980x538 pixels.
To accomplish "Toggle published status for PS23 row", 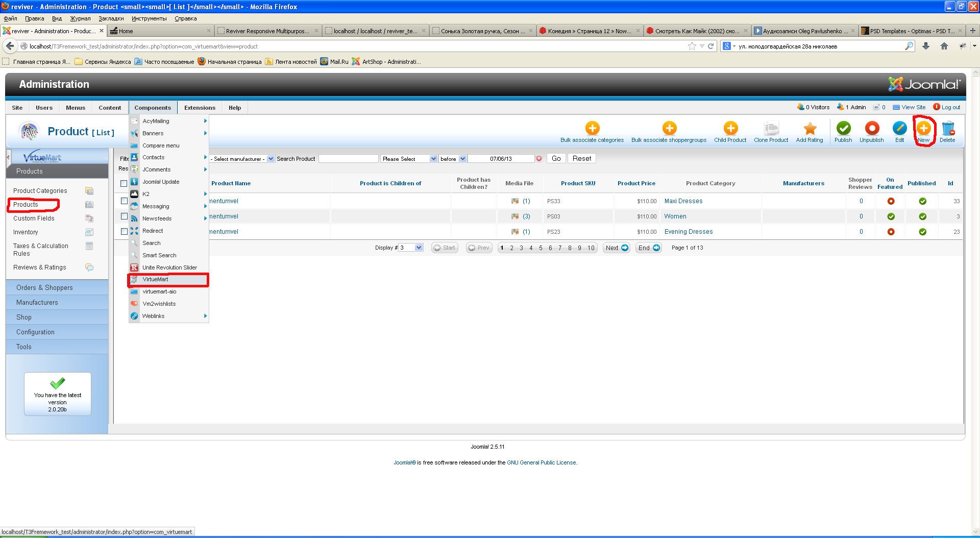I will 922,232.
